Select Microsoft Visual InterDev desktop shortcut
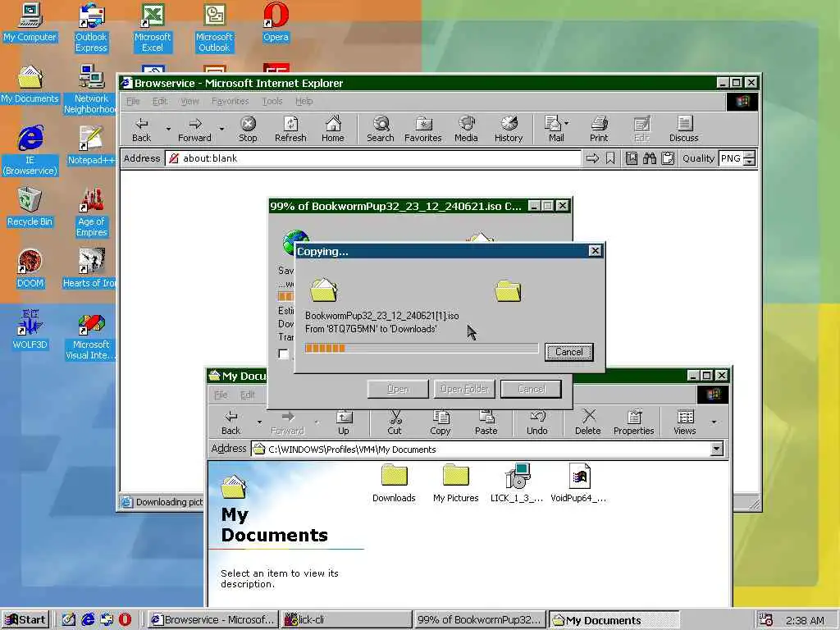Screen dimensions: 840x630 91,336
